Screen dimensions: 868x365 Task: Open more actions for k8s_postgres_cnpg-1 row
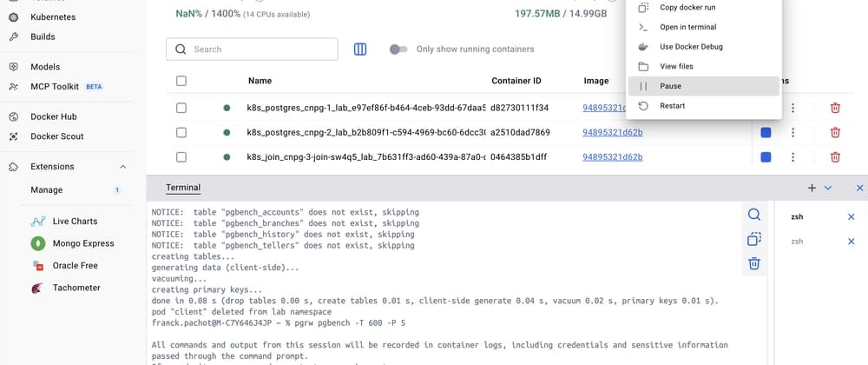coord(792,108)
